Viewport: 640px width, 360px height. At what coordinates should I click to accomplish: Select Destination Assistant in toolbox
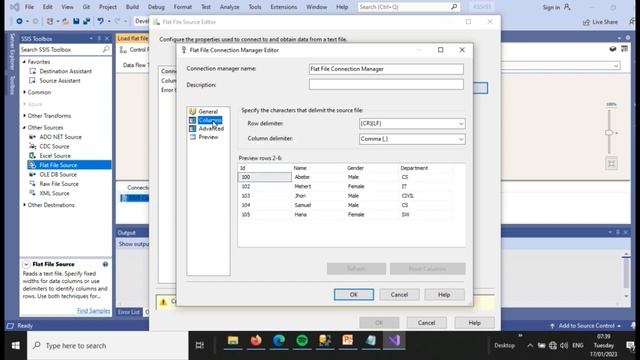pos(65,71)
